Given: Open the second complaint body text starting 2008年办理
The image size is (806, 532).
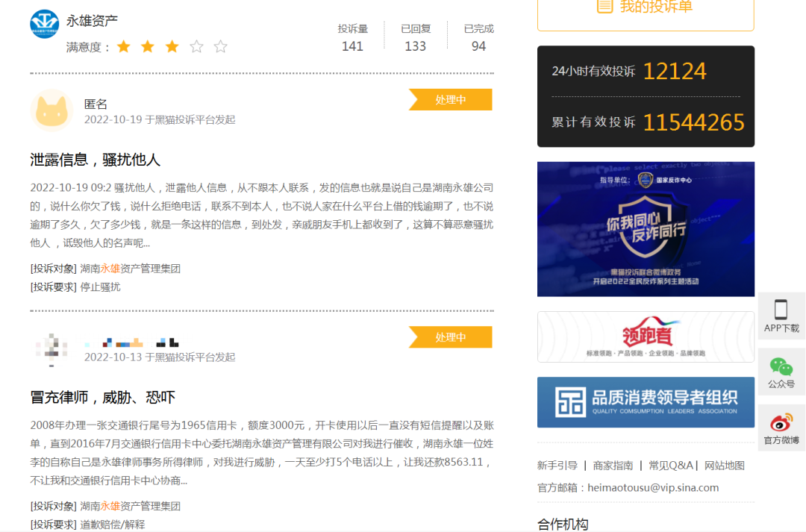Looking at the screenshot, I should [x=262, y=453].
